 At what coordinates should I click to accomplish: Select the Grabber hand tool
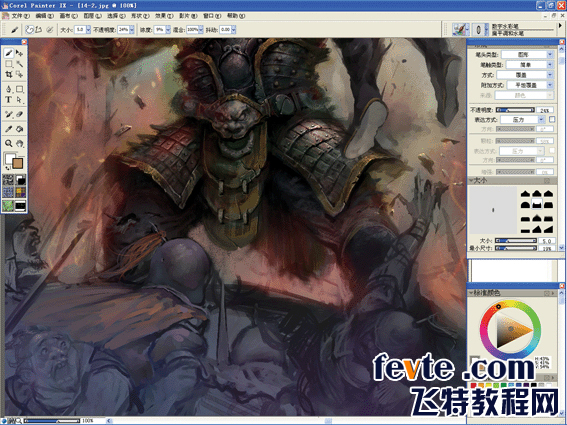tap(20, 143)
